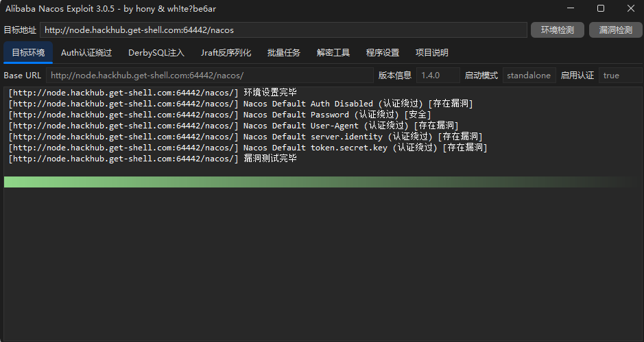Click the 版本信息 field showing 1.4.0
Image resolution: width=644 pixels, height=342 pixels.
438,76
